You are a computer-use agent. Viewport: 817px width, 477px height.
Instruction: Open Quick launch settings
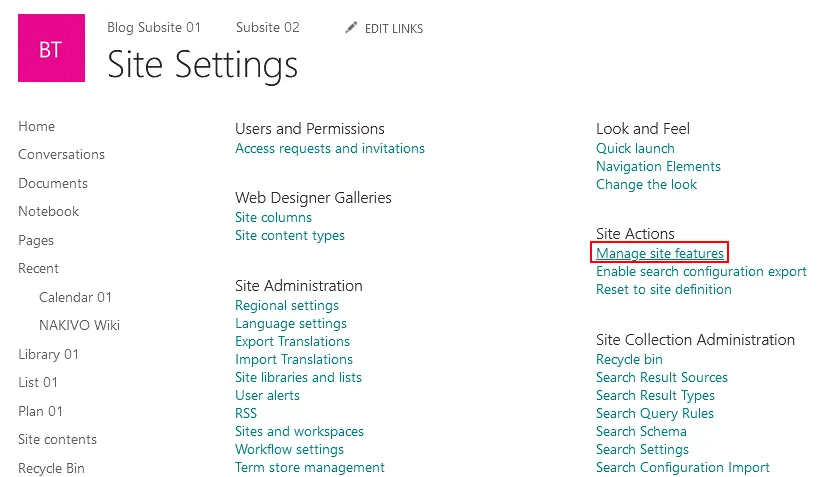[635, 149]
